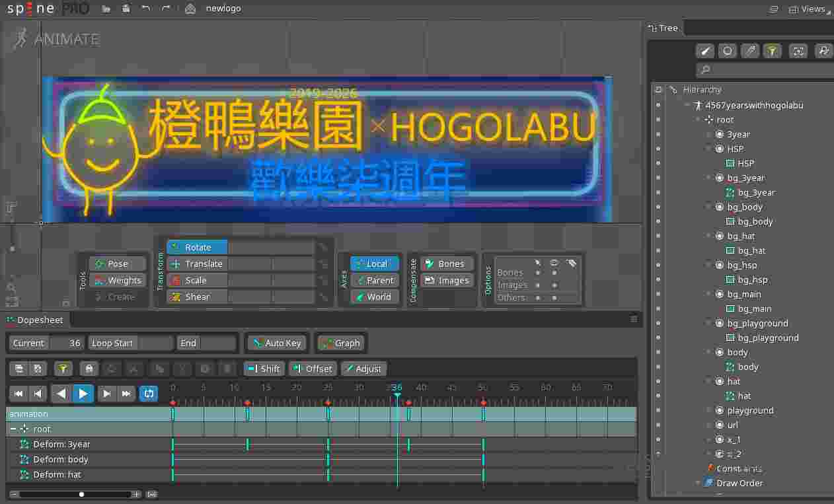Click the dopesheet filter funnel icon
The image size is (834, 504).
point(63,369)
